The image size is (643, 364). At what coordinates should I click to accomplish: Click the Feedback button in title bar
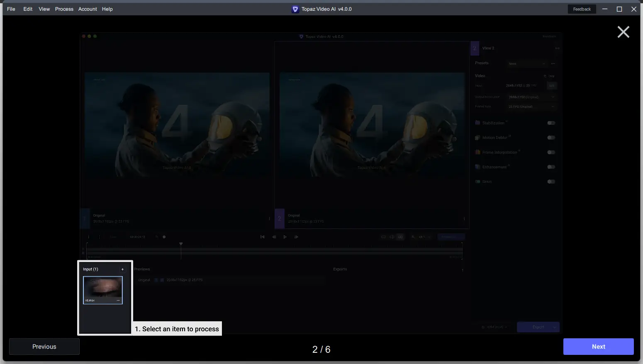point(582,9)
